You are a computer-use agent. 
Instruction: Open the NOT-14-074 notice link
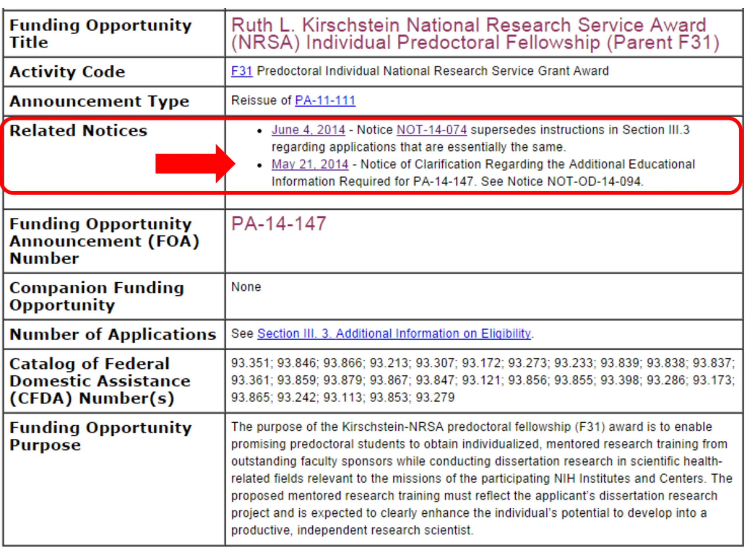coord(432,130)
